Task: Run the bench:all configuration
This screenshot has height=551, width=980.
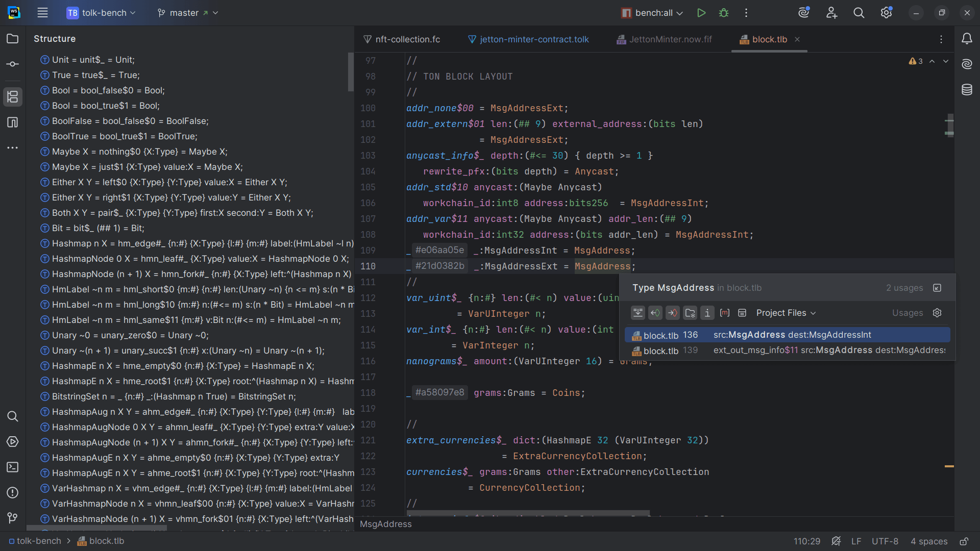Action: click(x=701, y=13)
